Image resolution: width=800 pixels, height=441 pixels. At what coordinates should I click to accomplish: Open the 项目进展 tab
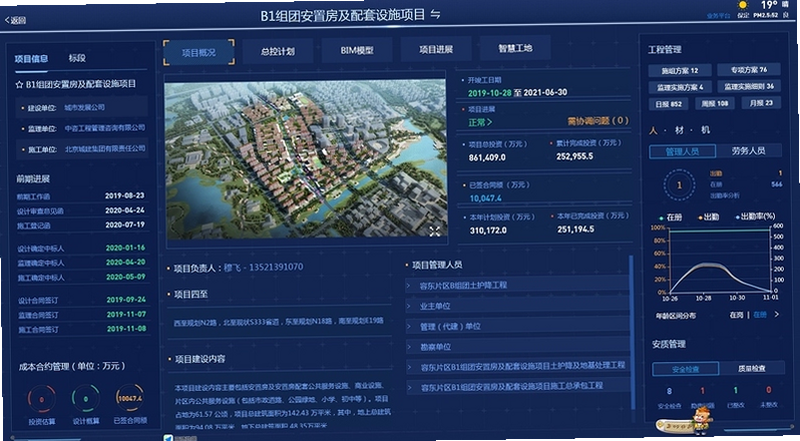tap(436, 50)
